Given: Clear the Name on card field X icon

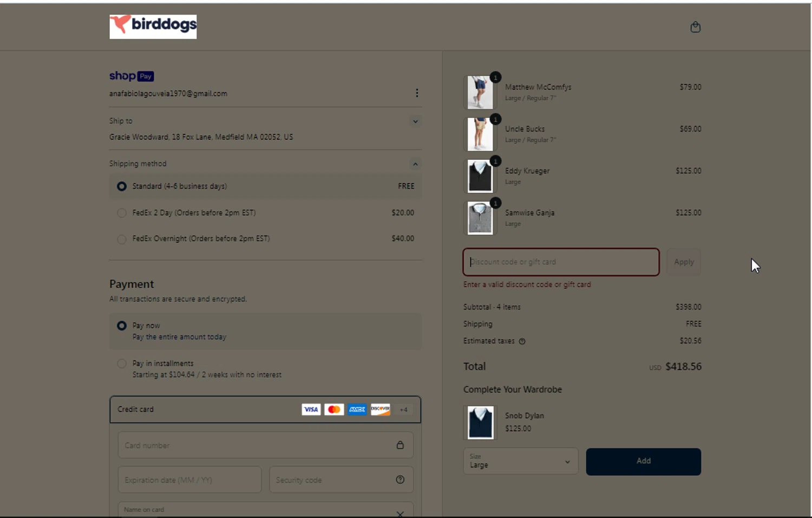Looking at the screenshot, I should [x=400, y=514].
